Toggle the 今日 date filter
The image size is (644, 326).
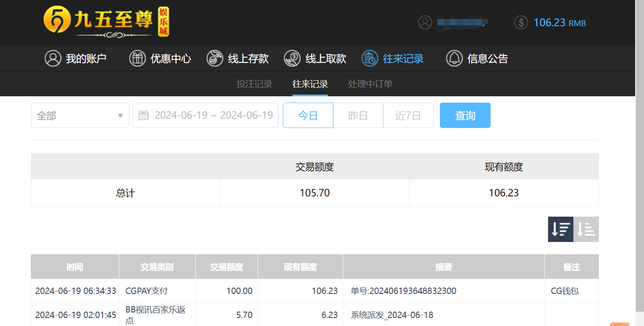point(308,115)
